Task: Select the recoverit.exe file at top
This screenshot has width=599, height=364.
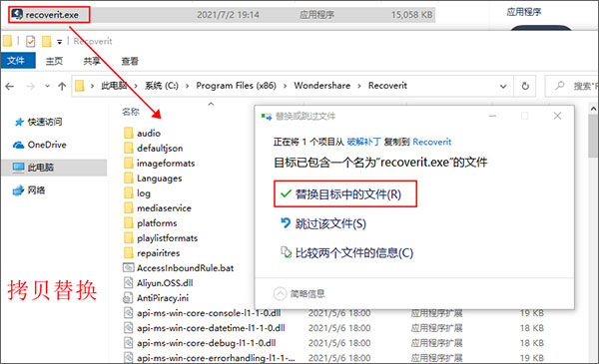Action: click(50, 15)
